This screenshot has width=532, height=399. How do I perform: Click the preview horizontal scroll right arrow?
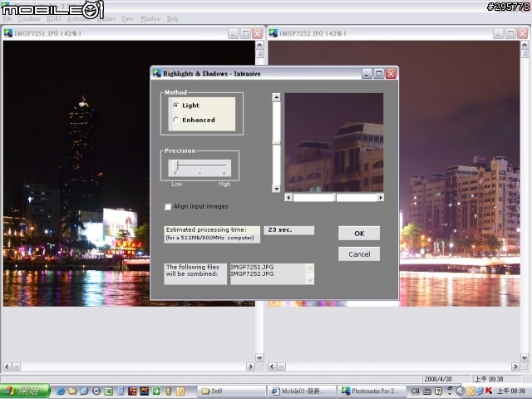(381, 197)
